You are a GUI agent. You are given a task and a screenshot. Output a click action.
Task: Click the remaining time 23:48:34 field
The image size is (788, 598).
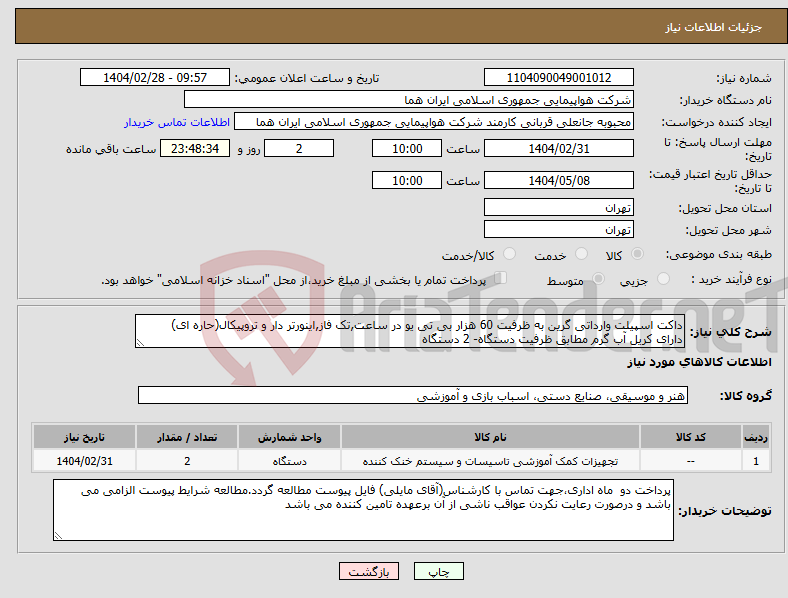pos(195,148)
